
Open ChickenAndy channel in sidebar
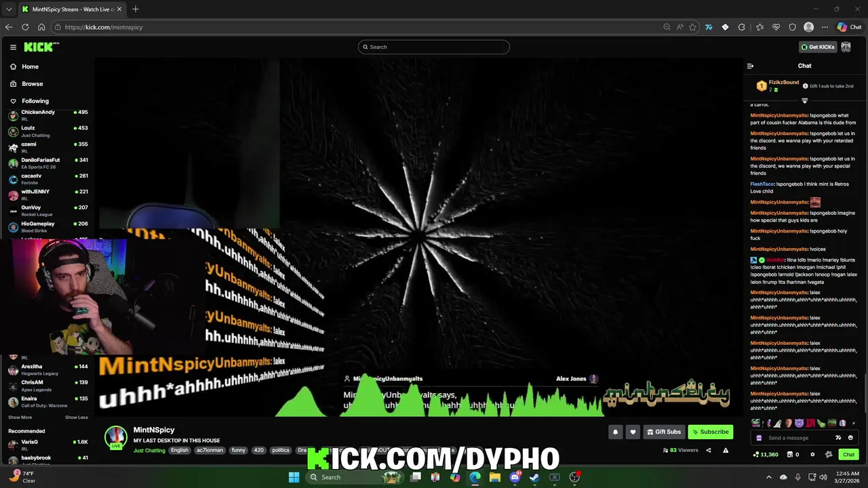[x=47, y=115]
